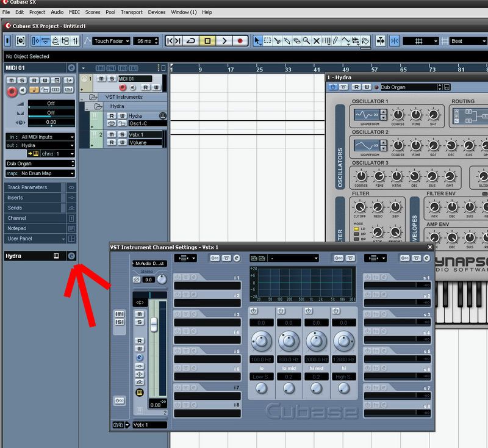The height and width of the screenshot is (448, 488).
Task: Open the Scores menu
Action: pyautogui.click(x=93, y=12)
